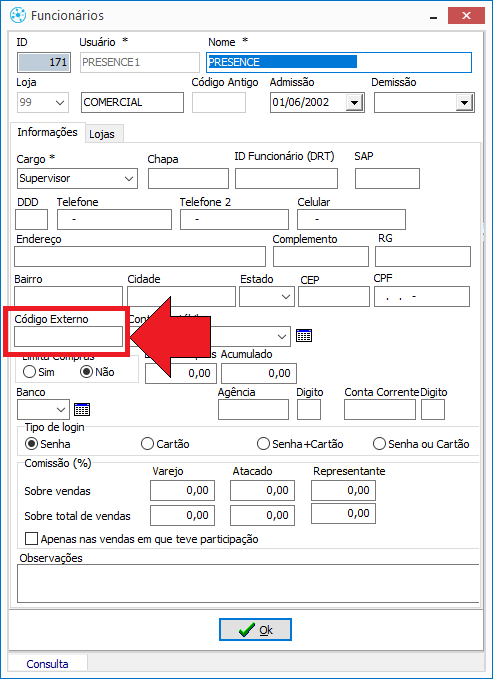Click the Usuário field showing PRESENCE1
Image resolution: width=493 pixels, height=679 pixels.
click(140, 62)
